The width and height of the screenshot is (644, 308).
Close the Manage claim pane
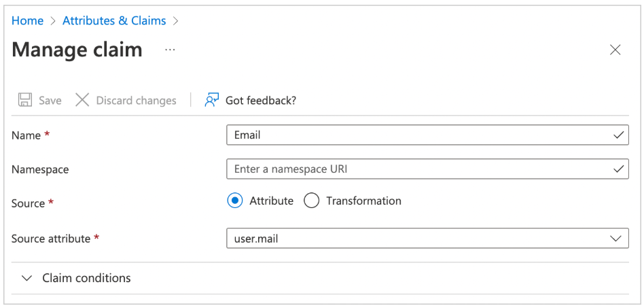[x=615, y=50]
